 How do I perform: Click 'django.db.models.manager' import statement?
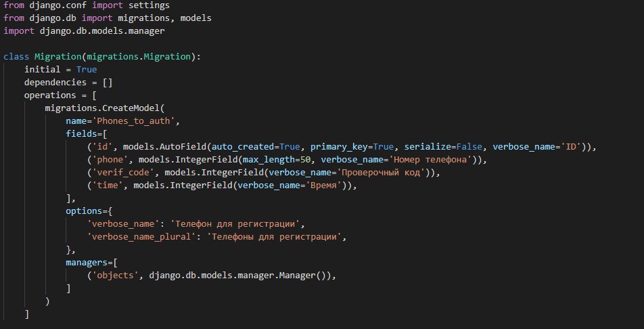[x=102, y=31]
